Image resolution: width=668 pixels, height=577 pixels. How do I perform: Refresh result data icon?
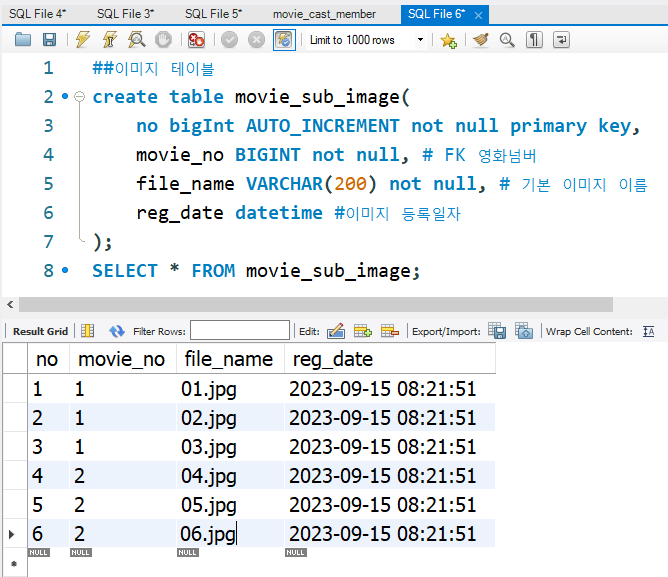(116, 331)
